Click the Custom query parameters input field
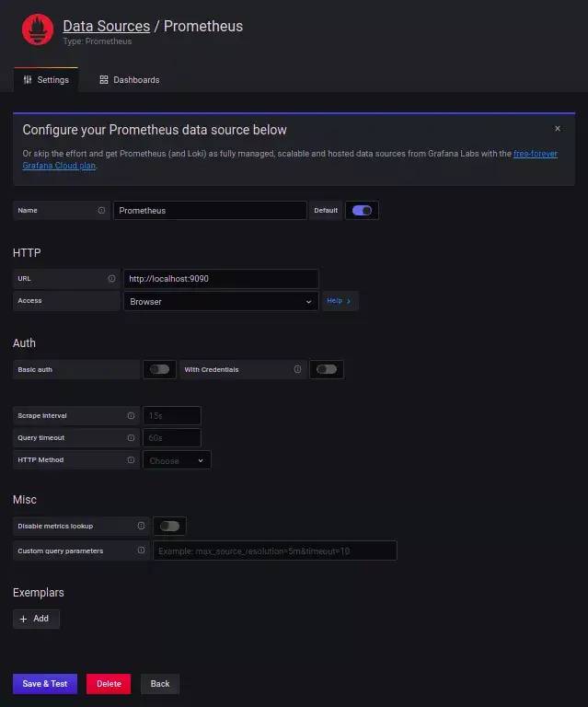588x707 pixels. coord(275,551)
